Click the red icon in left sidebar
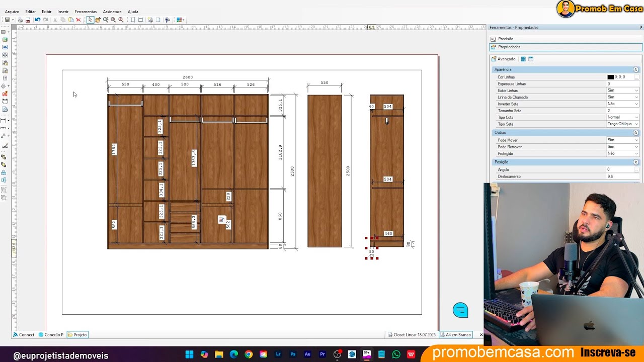The image size is (644, 362). click(5, 94)
